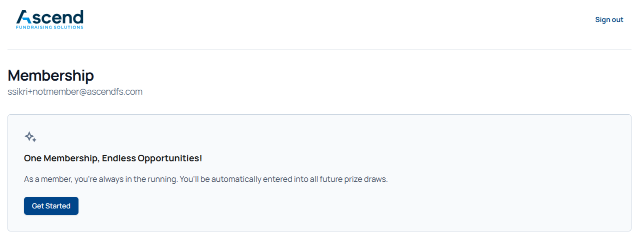Click the stylized A in the Ascend logo

tap(24, 17)
